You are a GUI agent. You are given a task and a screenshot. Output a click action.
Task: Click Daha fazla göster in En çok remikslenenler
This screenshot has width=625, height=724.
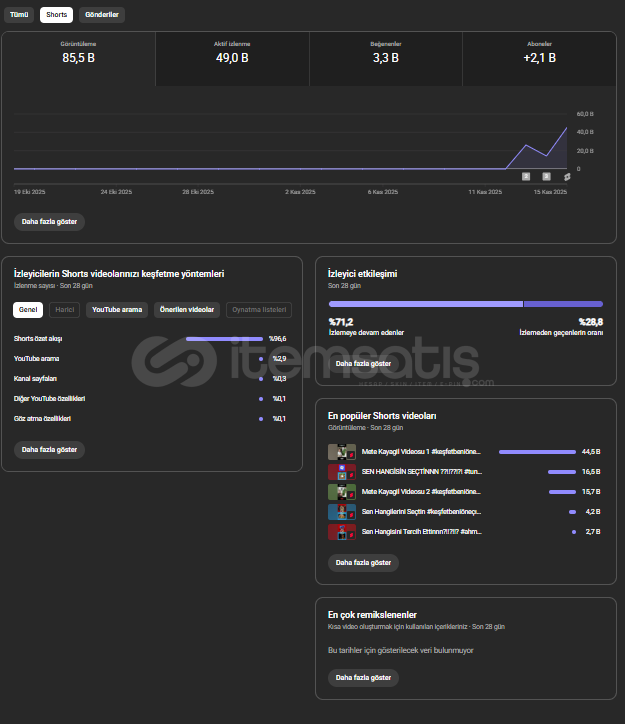coord(363,678)
